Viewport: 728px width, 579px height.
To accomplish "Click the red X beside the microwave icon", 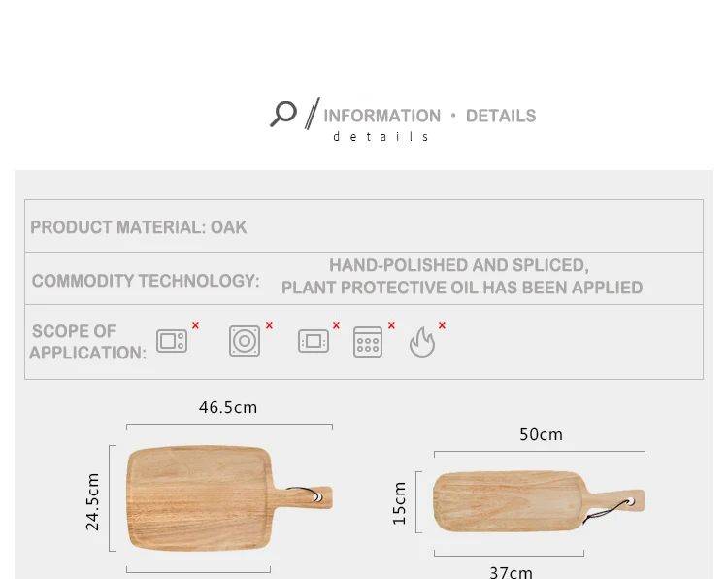I will click(195, 325).
